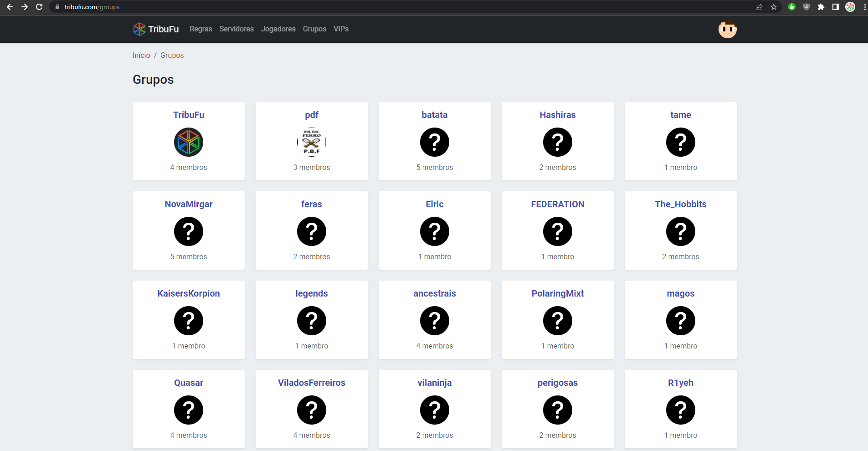Click the Início breadcrumb link
868x451 pixels.
point(141,56)
